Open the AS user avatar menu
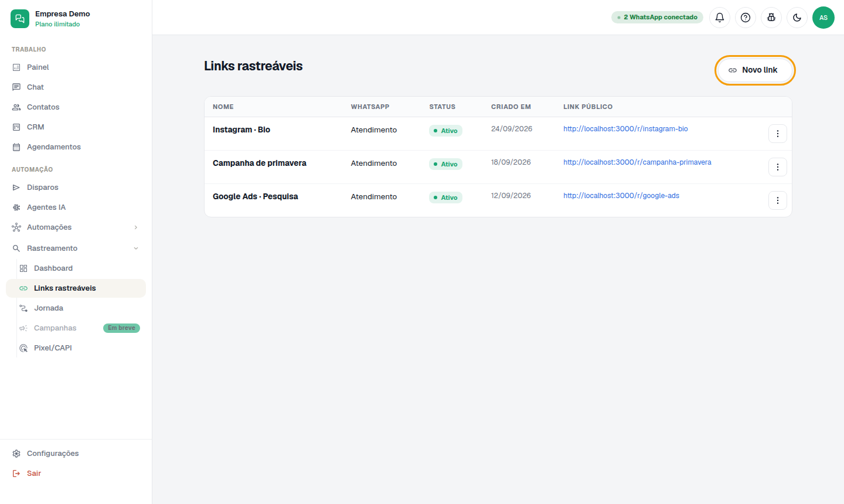This screenshot has height=504, width=844. (x=823, y=18)
